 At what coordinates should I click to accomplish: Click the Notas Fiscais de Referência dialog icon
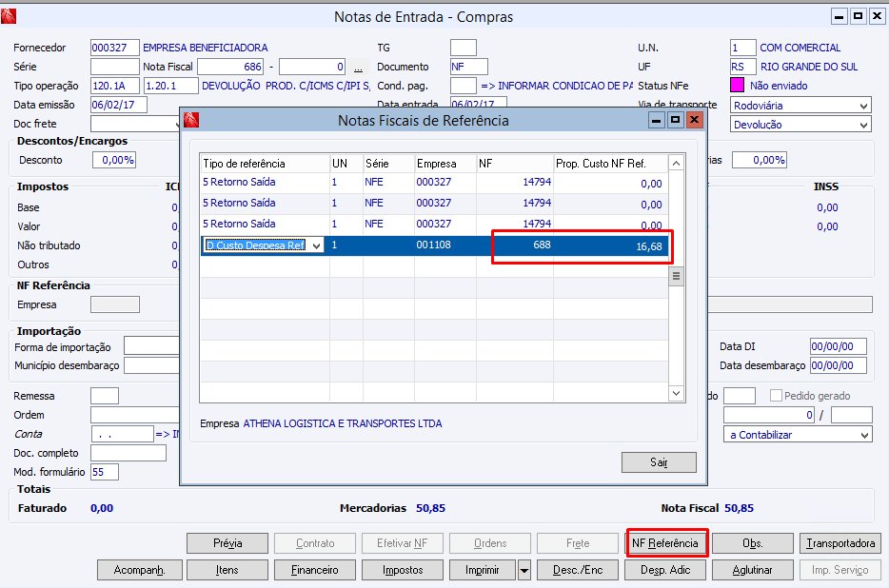click(x=191, y=120)
